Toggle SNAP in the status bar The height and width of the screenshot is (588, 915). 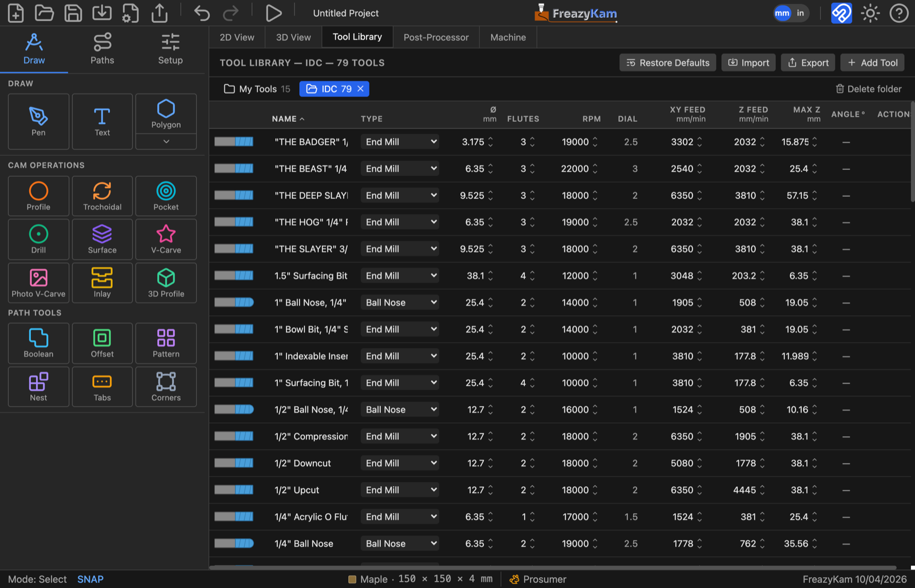click(90, 579)
